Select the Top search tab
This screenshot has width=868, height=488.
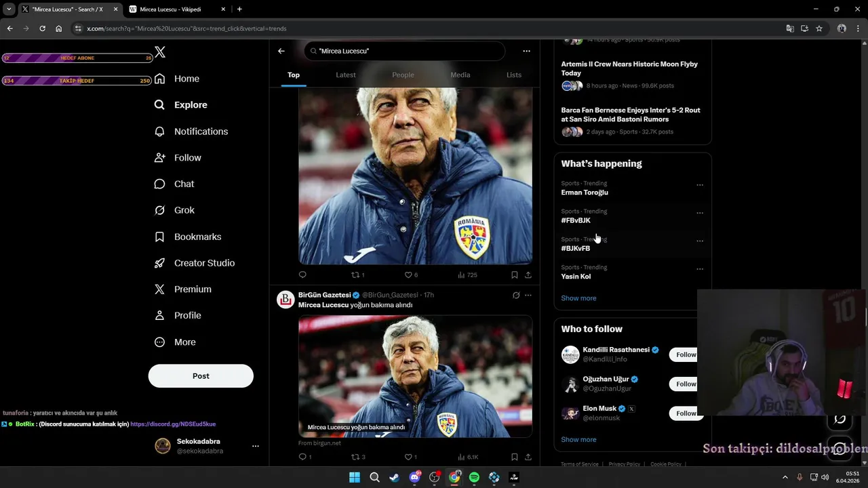point(294,75)
